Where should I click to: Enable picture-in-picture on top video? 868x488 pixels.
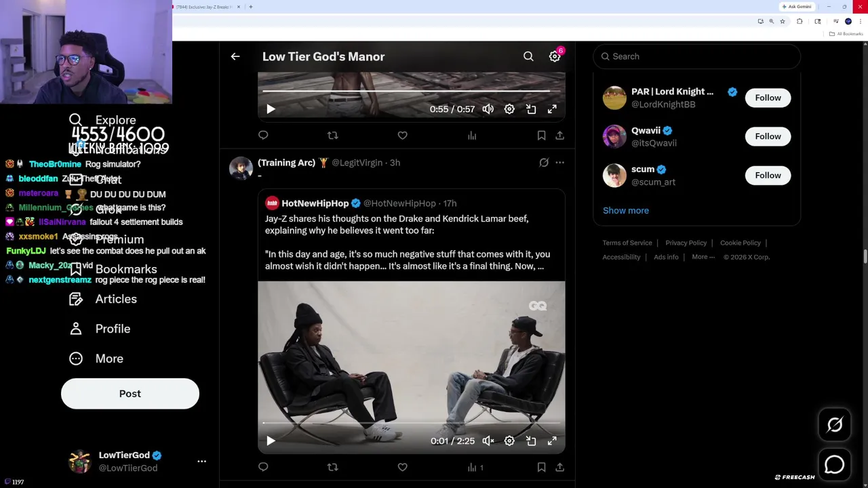pyautogui.click(x=531, y=109)
